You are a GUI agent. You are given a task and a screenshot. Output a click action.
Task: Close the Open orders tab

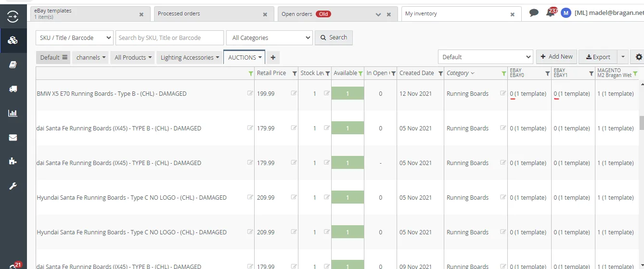tap(389, 14)
